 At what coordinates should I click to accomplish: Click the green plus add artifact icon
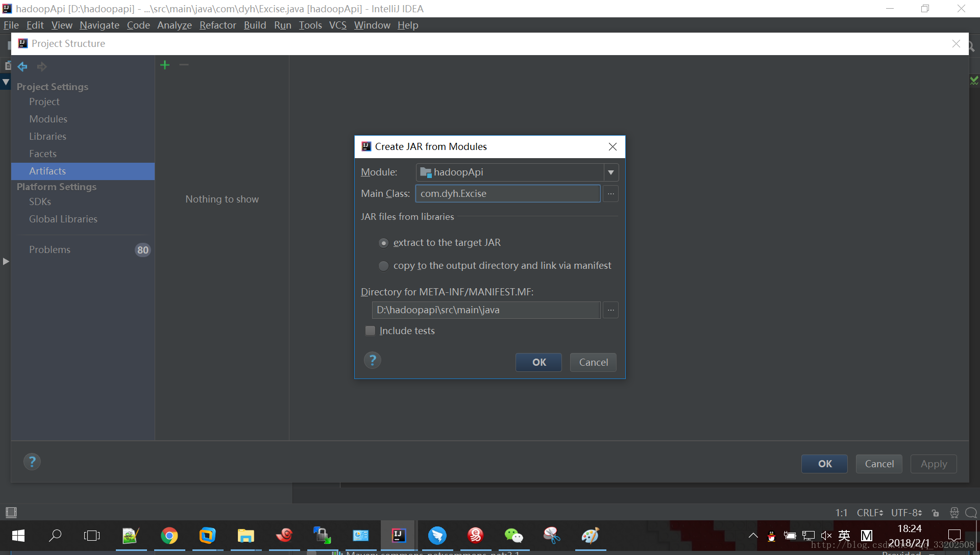tap(165, 65)
